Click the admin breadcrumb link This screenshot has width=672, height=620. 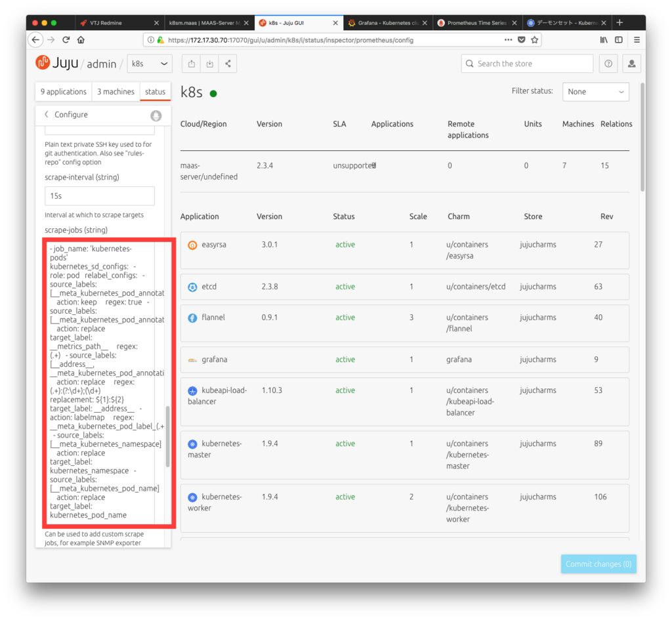pyautogui.click(x=102, y=64)
